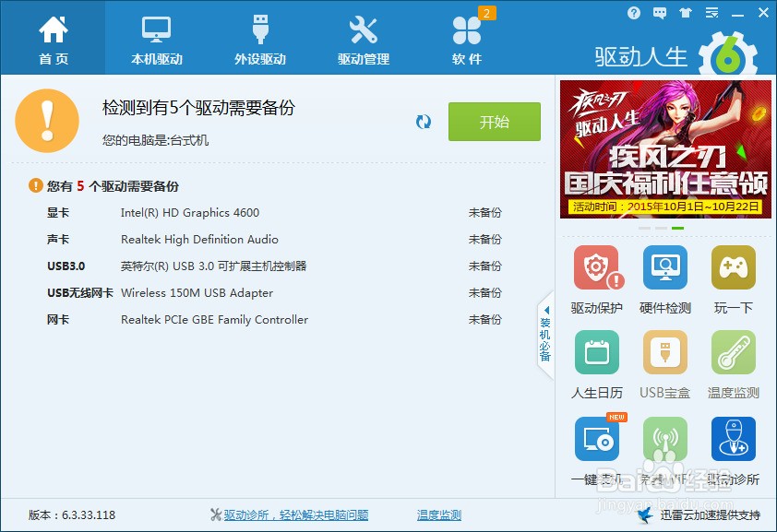This screenshot has height=532, width=777.
Task: Open the skin shirt icon
Action: [x=686, y=13]
